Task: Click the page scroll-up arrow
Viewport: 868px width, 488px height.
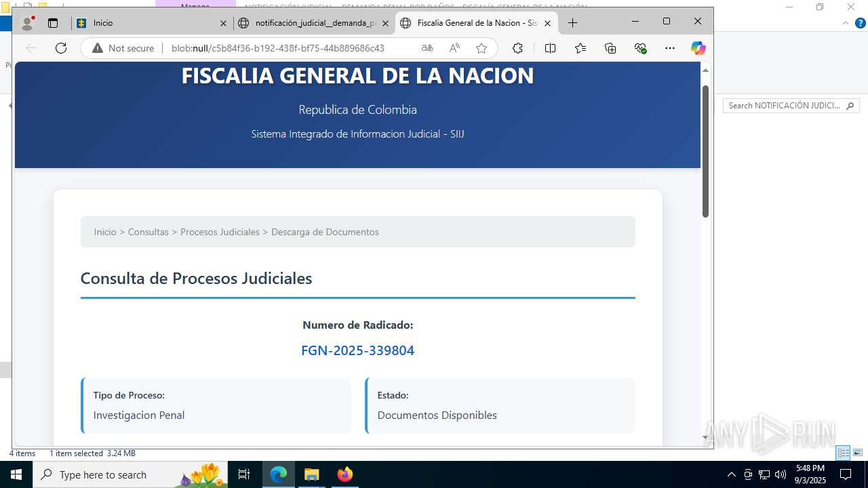Action: point(705,70)
